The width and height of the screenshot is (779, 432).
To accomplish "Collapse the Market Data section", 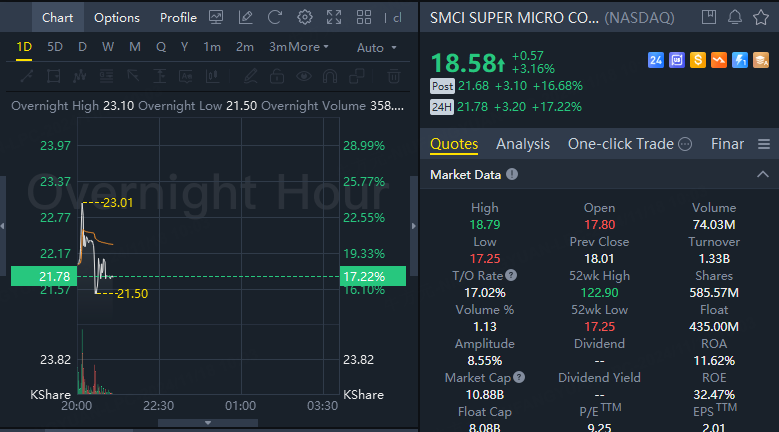I will point(764,175).
